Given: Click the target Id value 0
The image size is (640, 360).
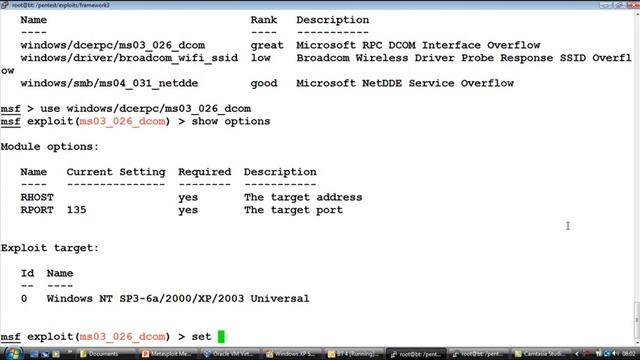Looking at the screenshot, I should pyautogui.click(x=24, y=299).
